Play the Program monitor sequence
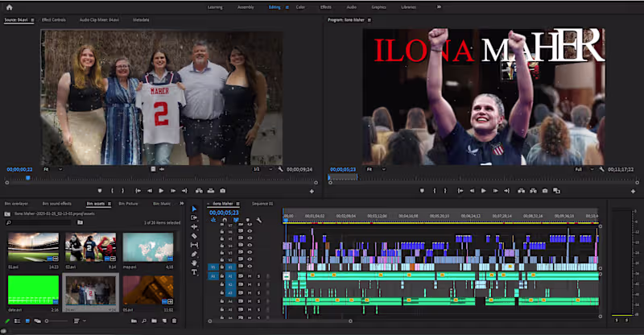This screenshot has height=335, width=644. click(x=484, y=191)
